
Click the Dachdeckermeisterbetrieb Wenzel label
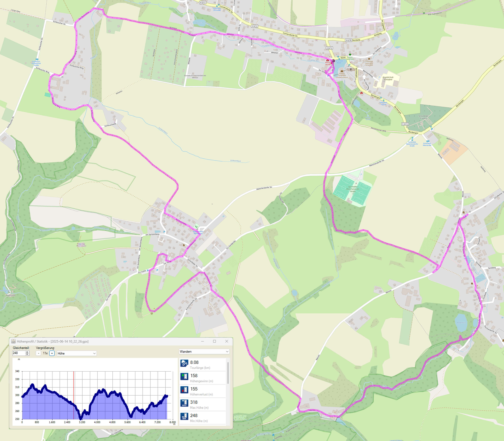[x=195, y=77]
